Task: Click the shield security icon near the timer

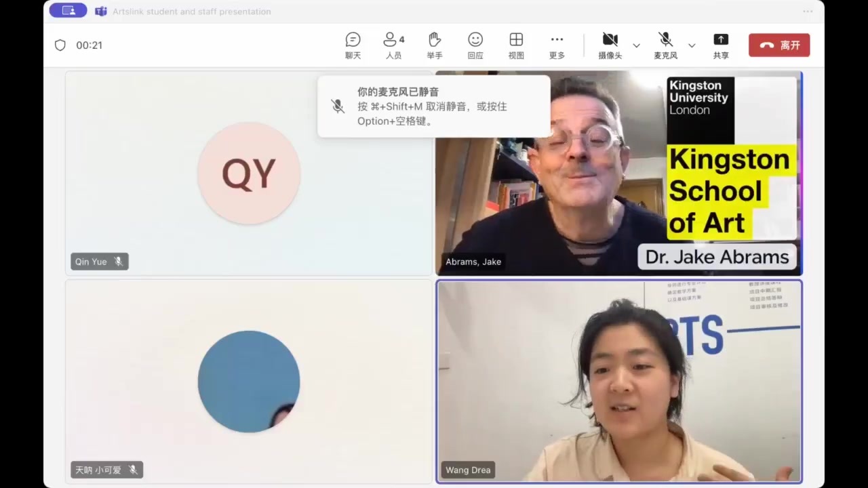Action: click(x=60, y=45)
